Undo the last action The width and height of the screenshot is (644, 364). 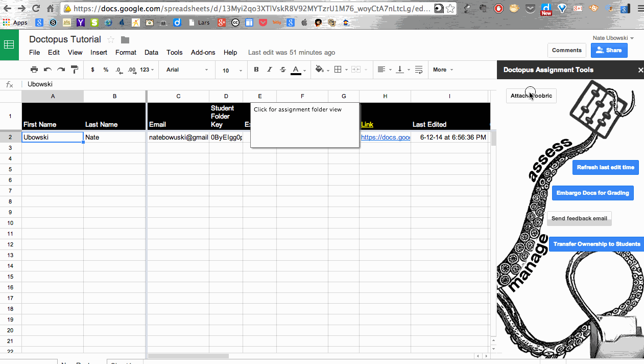47,70
